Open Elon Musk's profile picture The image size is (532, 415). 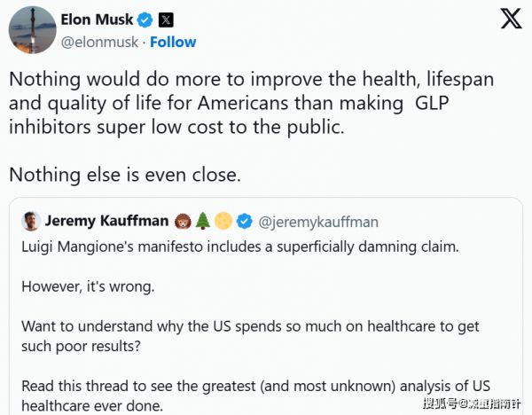pyautogui.click(x=33, y=29)
